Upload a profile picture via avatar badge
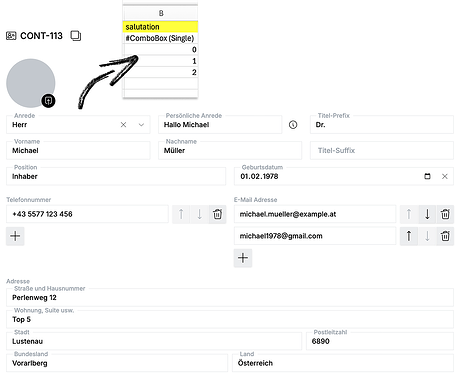 48,101
